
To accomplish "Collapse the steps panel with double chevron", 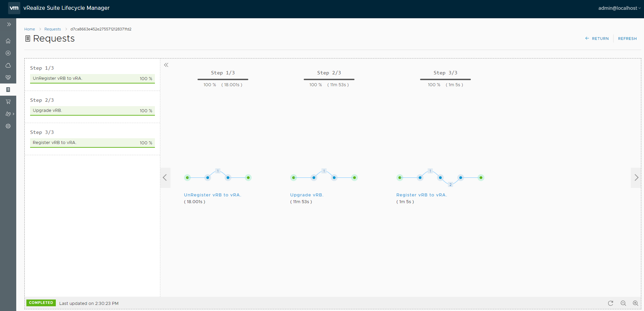I will [166, 65].
